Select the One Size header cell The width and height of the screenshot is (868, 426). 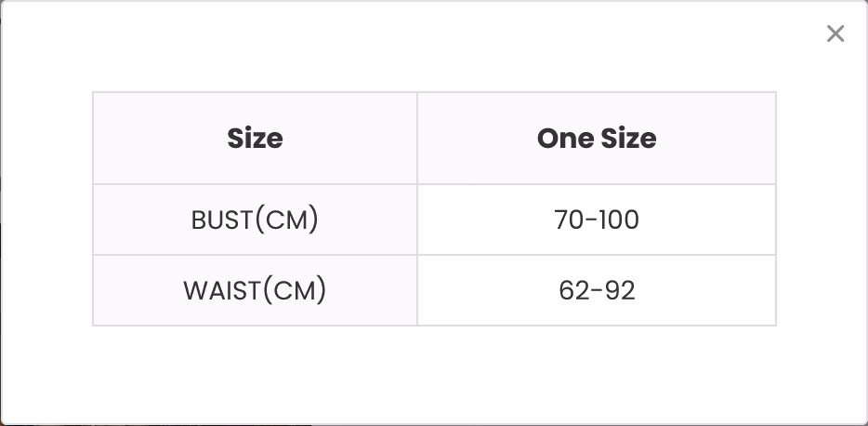point(597,138)
